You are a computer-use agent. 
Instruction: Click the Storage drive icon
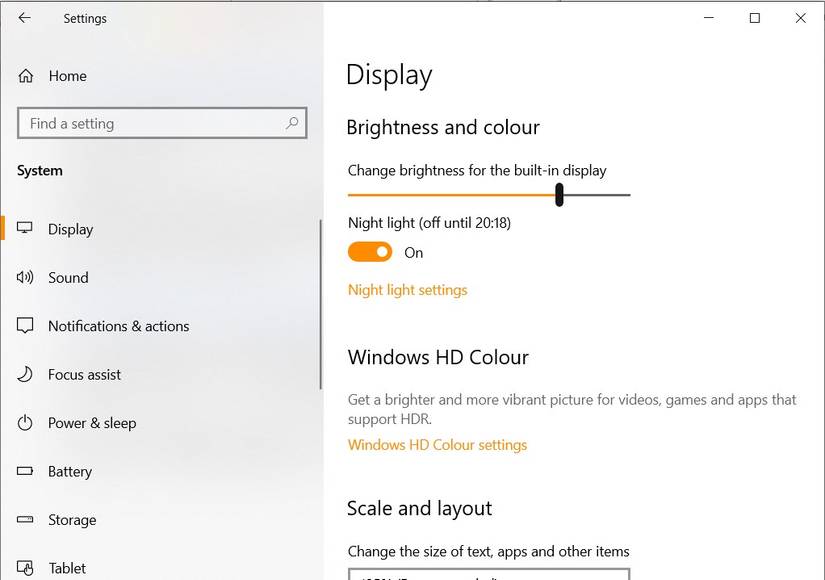pyautogui.click(x=26, y=520)
